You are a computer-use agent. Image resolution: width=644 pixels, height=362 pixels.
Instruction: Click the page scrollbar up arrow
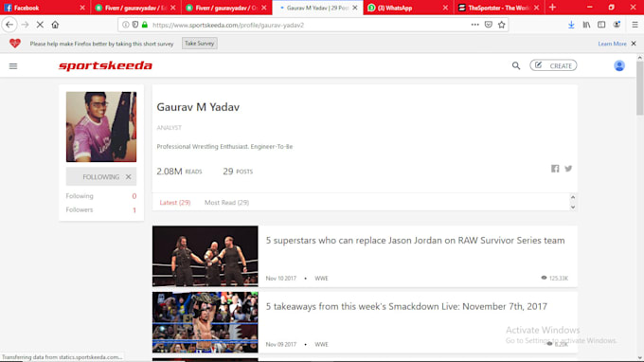639,58
